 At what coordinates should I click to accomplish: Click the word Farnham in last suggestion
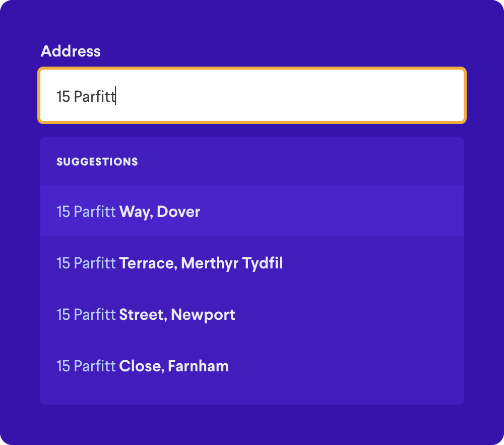click(x=198, y=366)
